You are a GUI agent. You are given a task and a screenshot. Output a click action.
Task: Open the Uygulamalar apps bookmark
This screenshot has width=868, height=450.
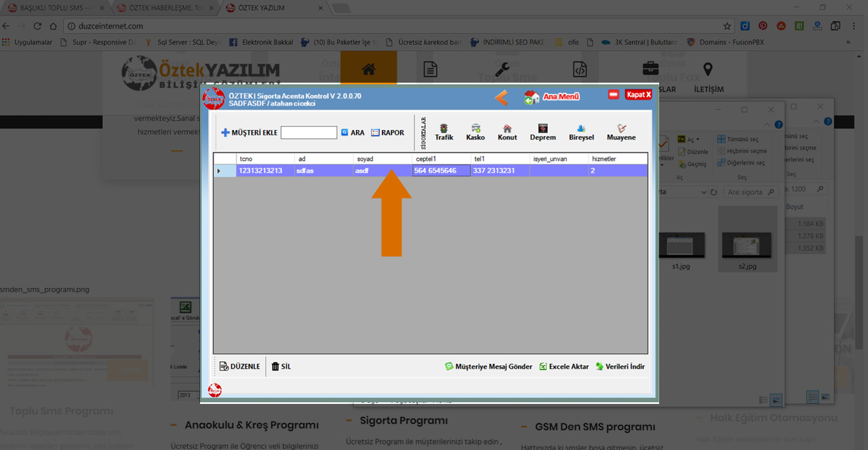point(28,42)
